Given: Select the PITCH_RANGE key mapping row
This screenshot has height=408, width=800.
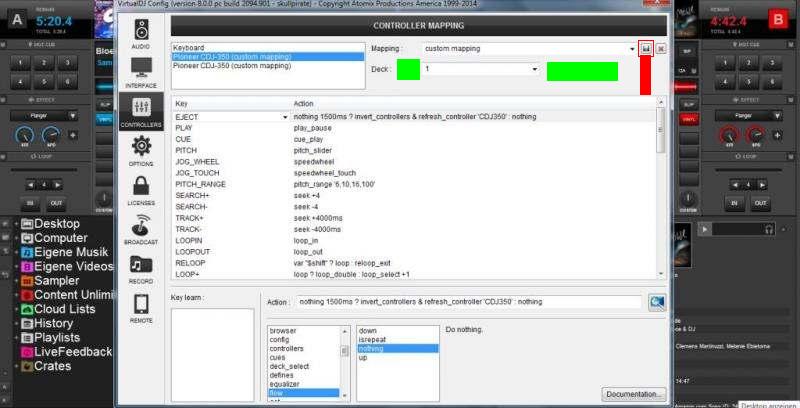Looking at the screenshot, I should pos(414,184).
